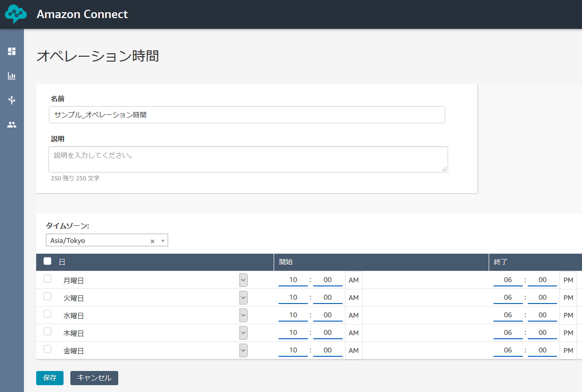Click the Amazon Connect title text
This screenshot has width=582, height=392.
coord(82,14)
